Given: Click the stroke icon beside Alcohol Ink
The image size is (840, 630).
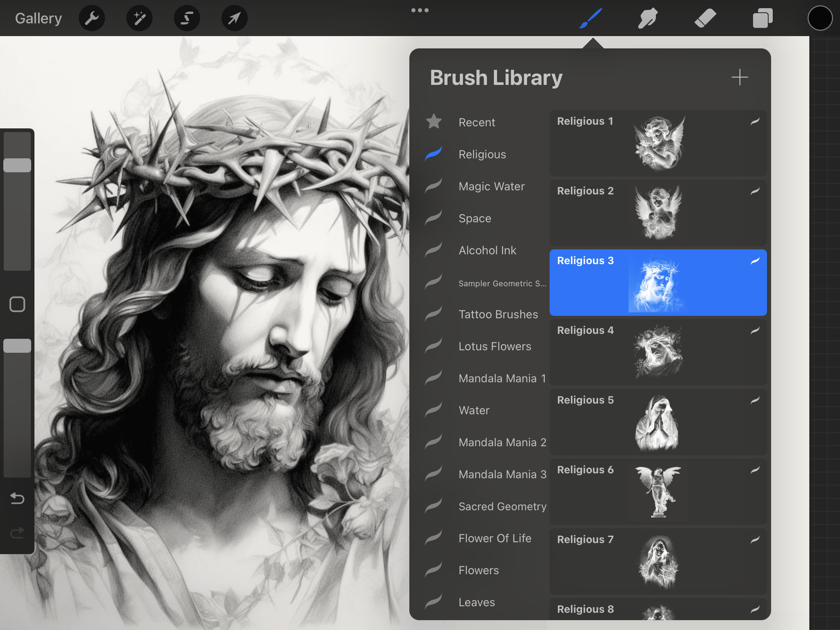Looking at the screenshot, I should click(x=434, y=249).
